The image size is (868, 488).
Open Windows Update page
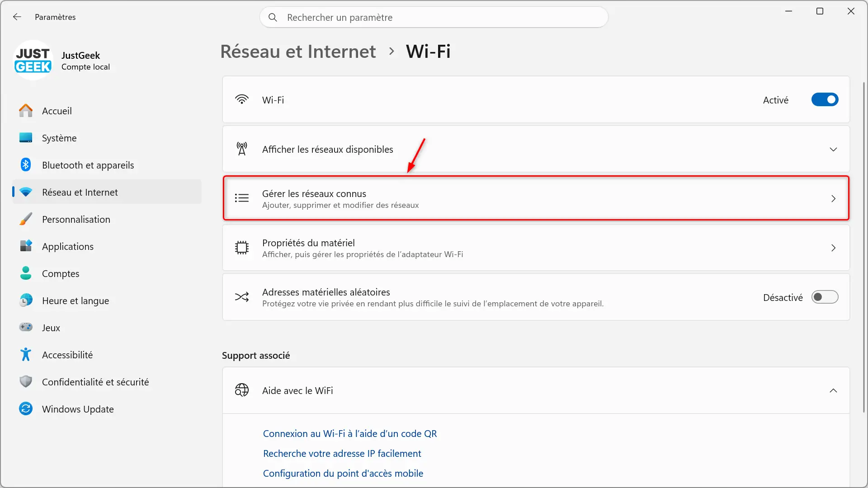coord(107,409)
